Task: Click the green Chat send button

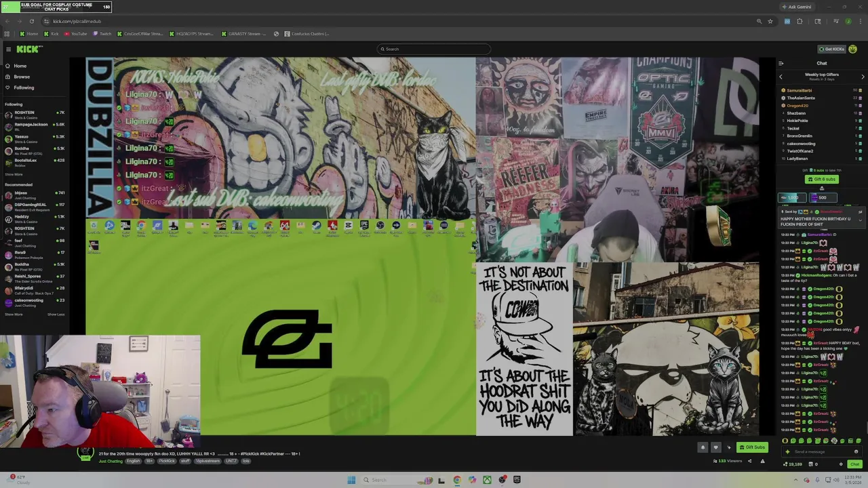Action: click(854, 464)
